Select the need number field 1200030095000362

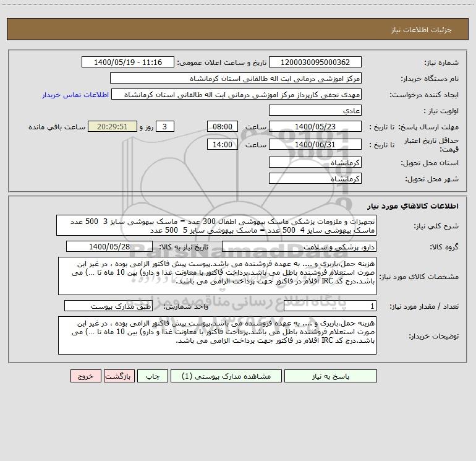pos(315,62)
